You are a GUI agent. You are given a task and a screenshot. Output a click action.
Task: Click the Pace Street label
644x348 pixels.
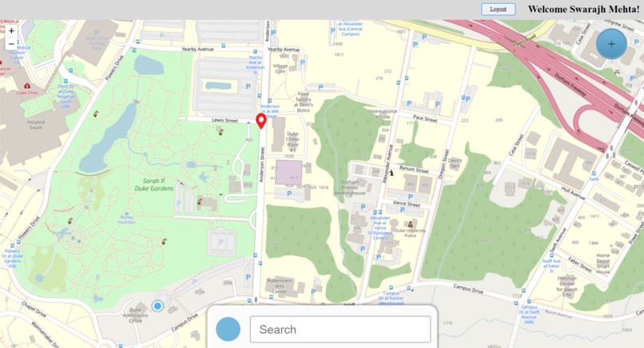pos(425,118)
